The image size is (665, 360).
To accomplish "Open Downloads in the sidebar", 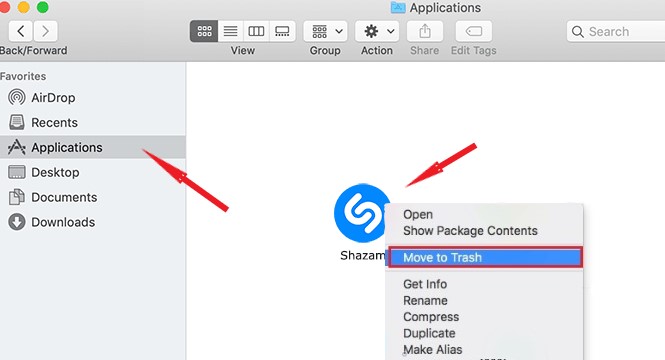I will 92,222.
